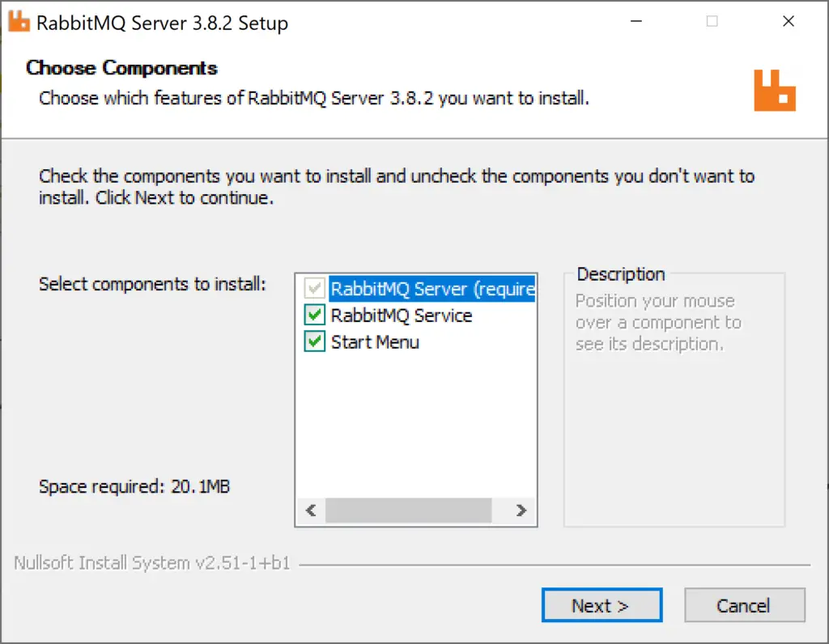Select RabbitMQ Service in the components list
829x644 pixels.
pos(402,315)
